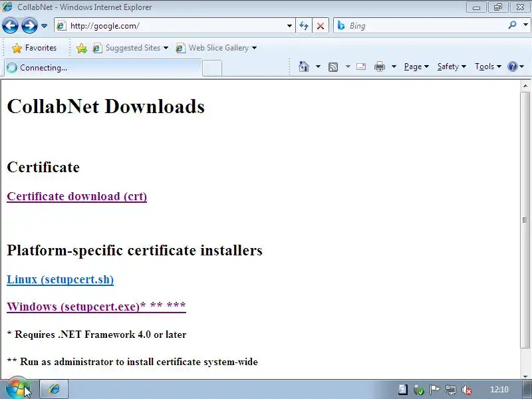Click the Action Center flag tray icon
532x399 pixels.
(x=434, y=390)
